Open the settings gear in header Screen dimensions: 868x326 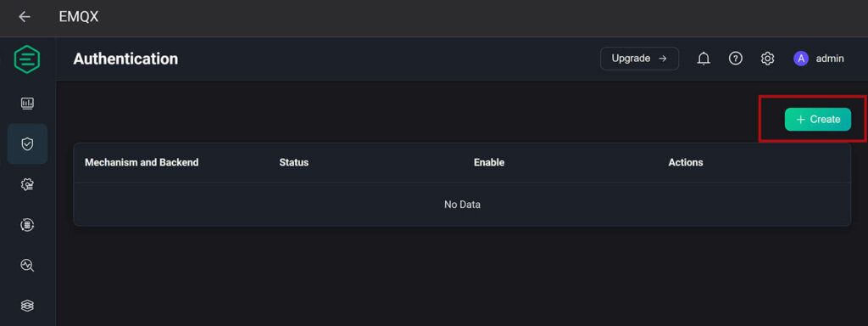coord(767,59)
